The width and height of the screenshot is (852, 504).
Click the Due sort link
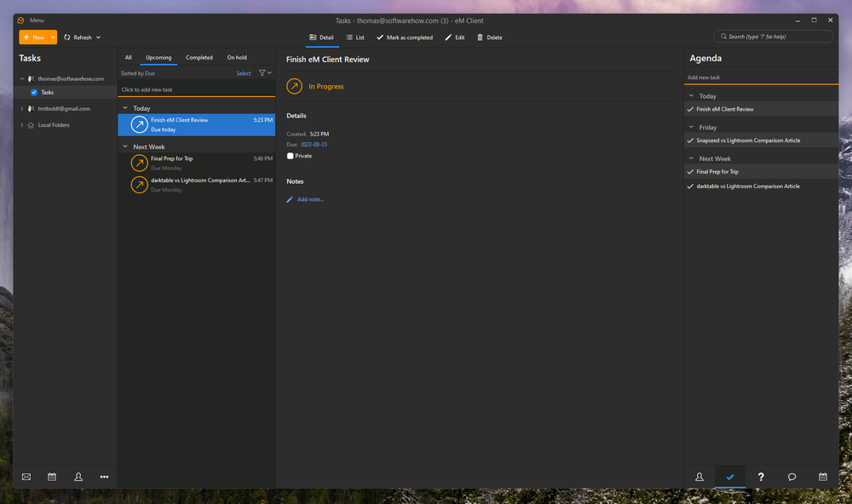[149, 73]
